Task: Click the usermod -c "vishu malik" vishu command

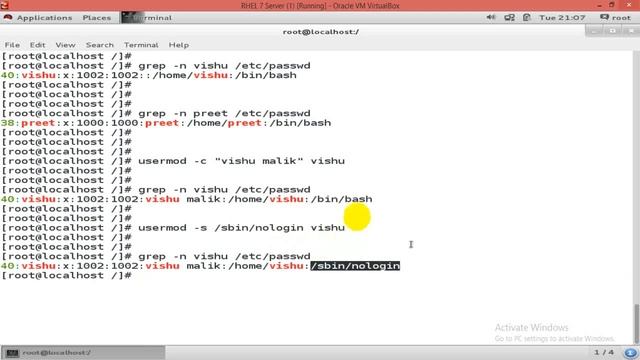Action: 241,161
